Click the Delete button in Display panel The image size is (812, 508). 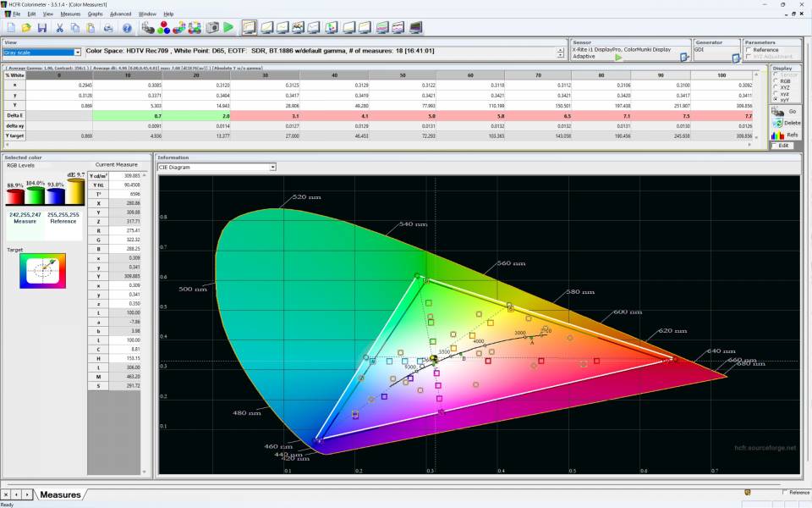click(786, 123)
